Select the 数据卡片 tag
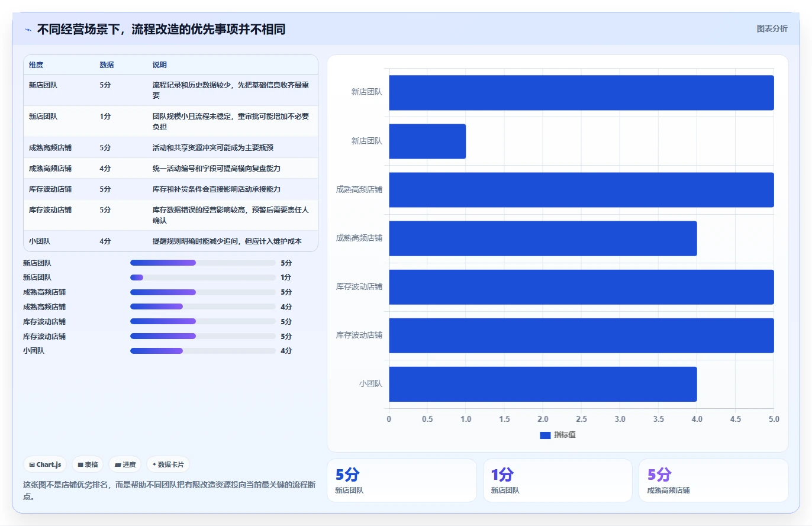The image size is (812, 526). pos(168,464)
